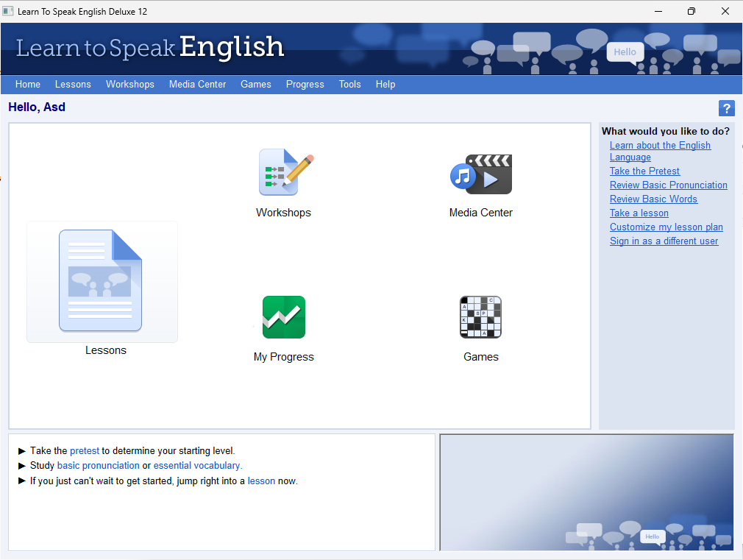Minimize the Learn To Speak English window

(658, 11)
